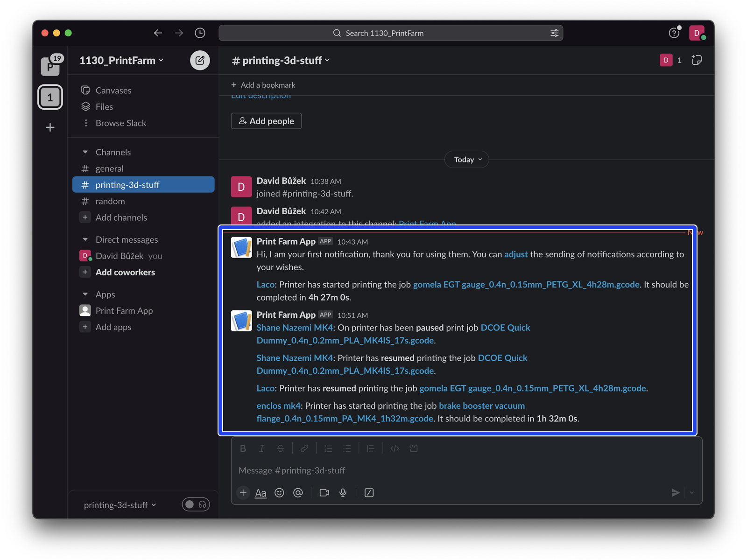Record an audio clip with microphone

point(343,493)
